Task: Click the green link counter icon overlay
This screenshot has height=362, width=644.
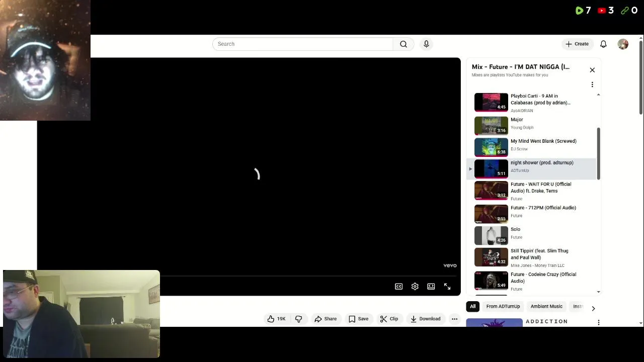Action: coord(625,11)
